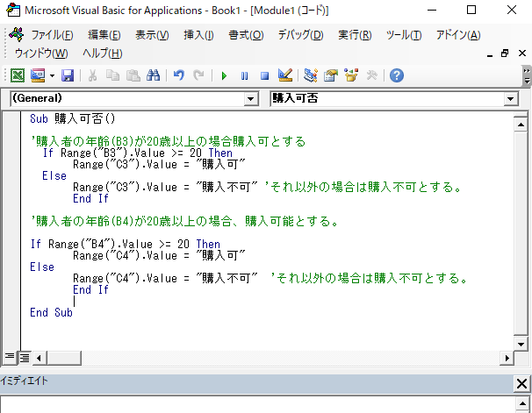The width and height of the screenshot is (532, 413).
Task: Click the comment about B3 年齢
Action: pos(169,141)
